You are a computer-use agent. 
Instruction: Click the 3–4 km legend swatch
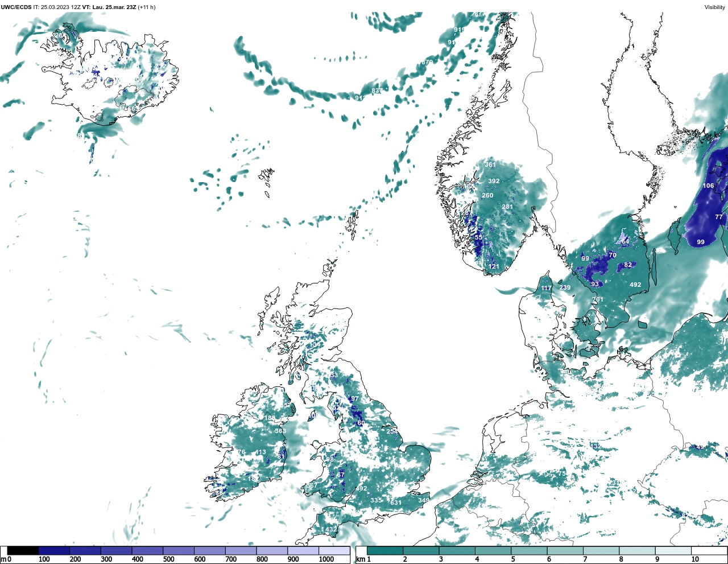pos(457,551)
